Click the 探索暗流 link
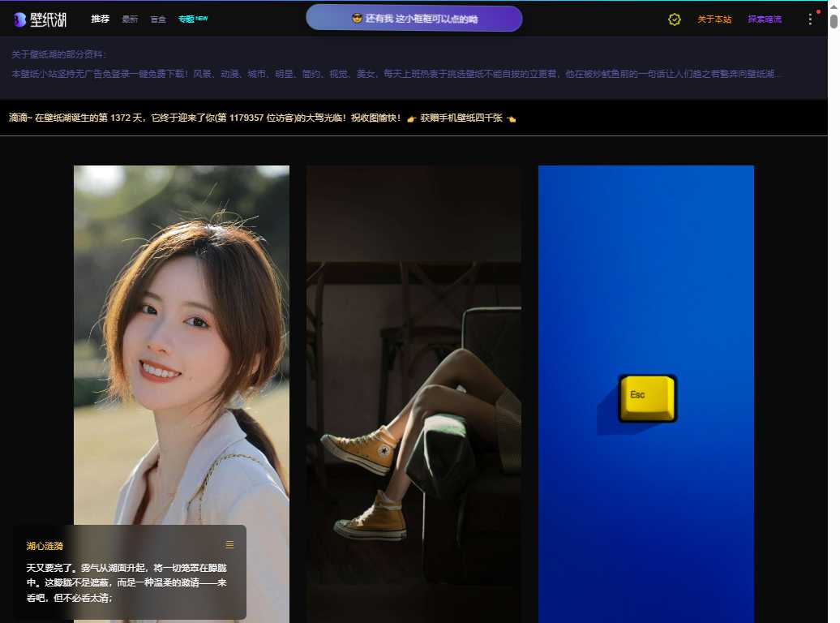Screen dimensions: 840x623 point(765,19)
